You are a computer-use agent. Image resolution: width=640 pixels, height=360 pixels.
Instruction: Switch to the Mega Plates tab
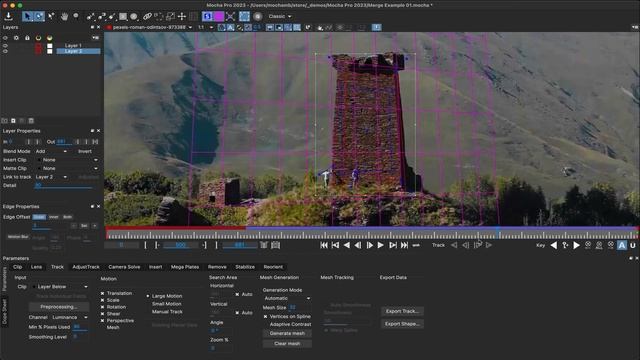[185, 267]
